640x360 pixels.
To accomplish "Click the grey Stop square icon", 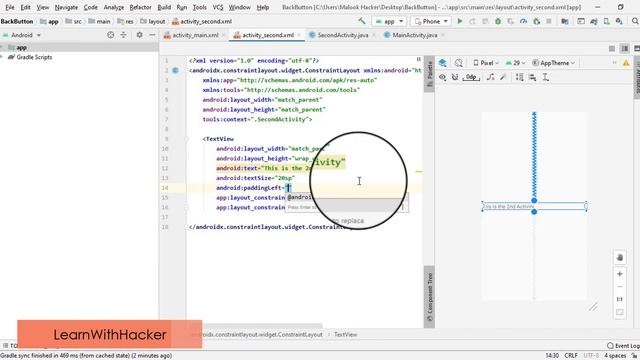I will (549, 21).
